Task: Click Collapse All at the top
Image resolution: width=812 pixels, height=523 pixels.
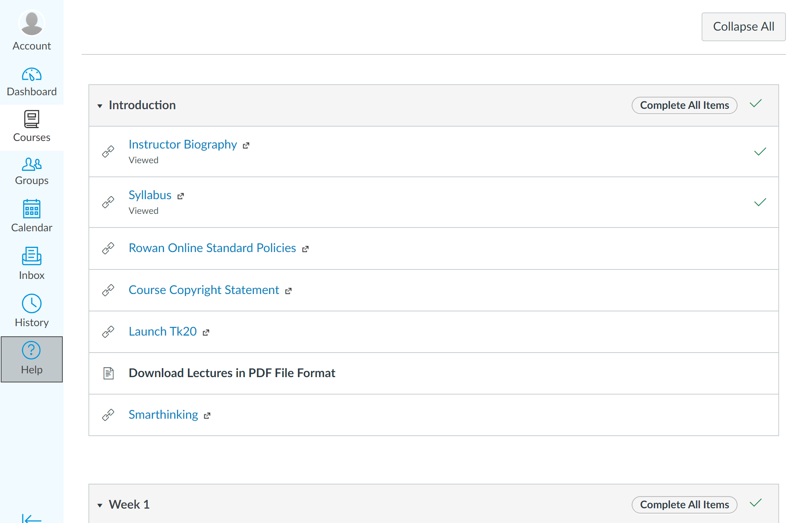Action: [x=743, y=26]
